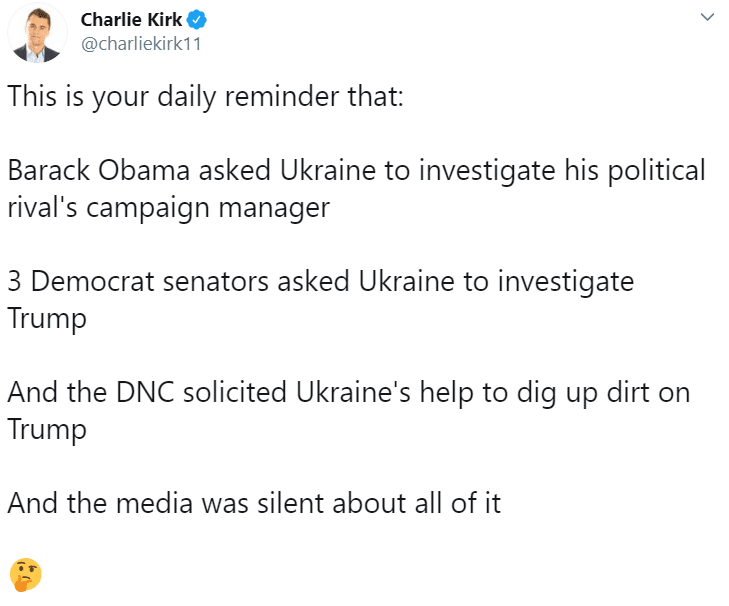Click the '3 Democrat senators asked Ukraine' line
Screen dimensions: 729x606
tap(321, 282)
